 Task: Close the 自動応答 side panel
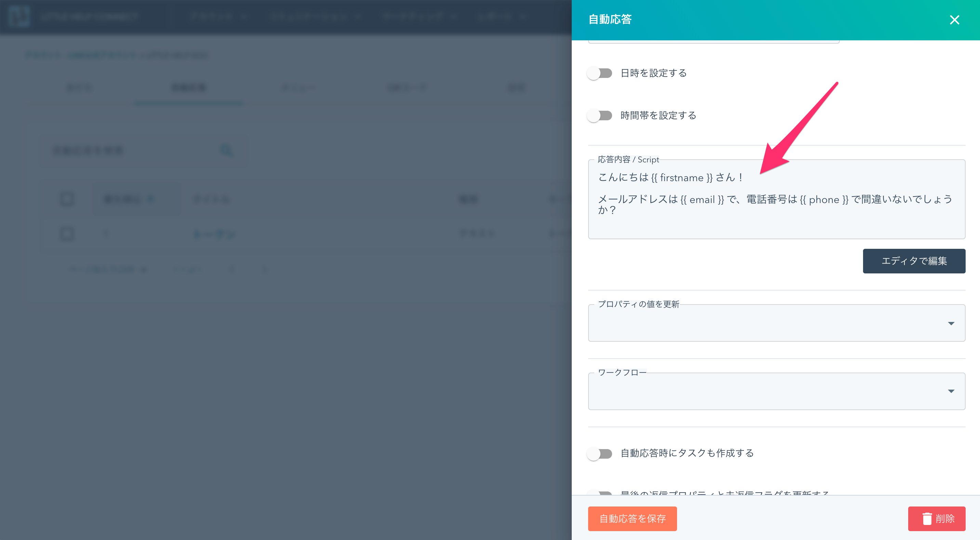pyautogui.click(x=954, y=20)
